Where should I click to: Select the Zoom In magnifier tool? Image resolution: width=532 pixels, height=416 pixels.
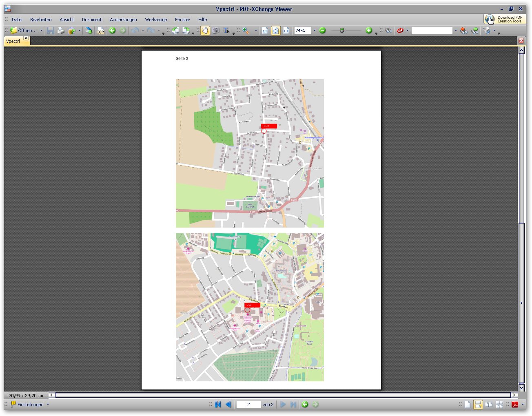(x=246, y=31)
